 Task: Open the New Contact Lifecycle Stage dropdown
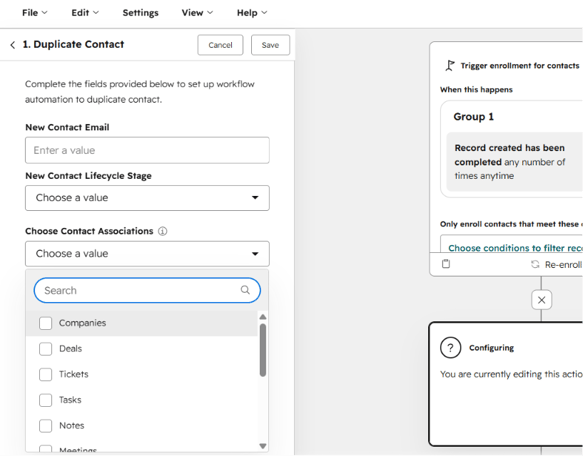point(147,198)
